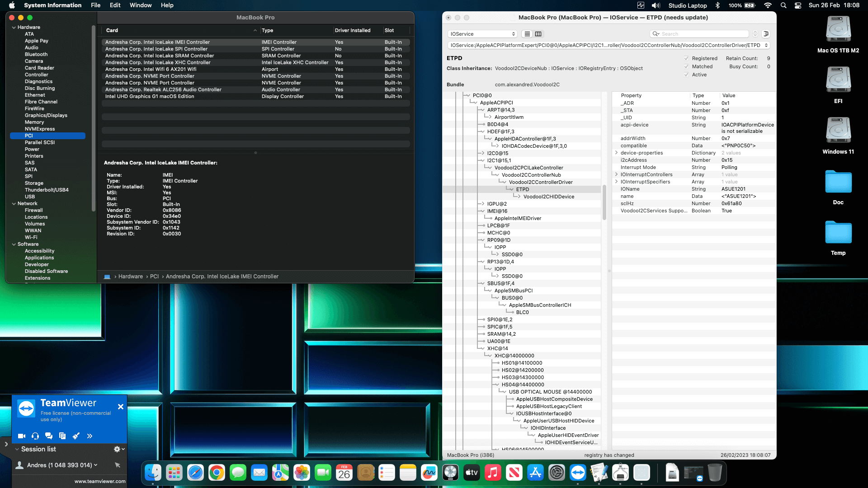Toggle the Matched checkbox
The width and height of the screenshot is (868, 488).
tap(686, 66)
